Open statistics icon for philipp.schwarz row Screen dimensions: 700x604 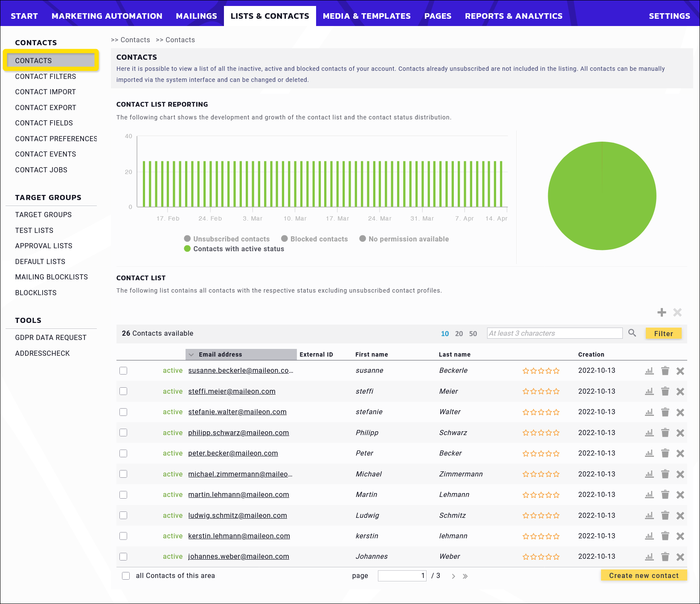pos(649,433)
